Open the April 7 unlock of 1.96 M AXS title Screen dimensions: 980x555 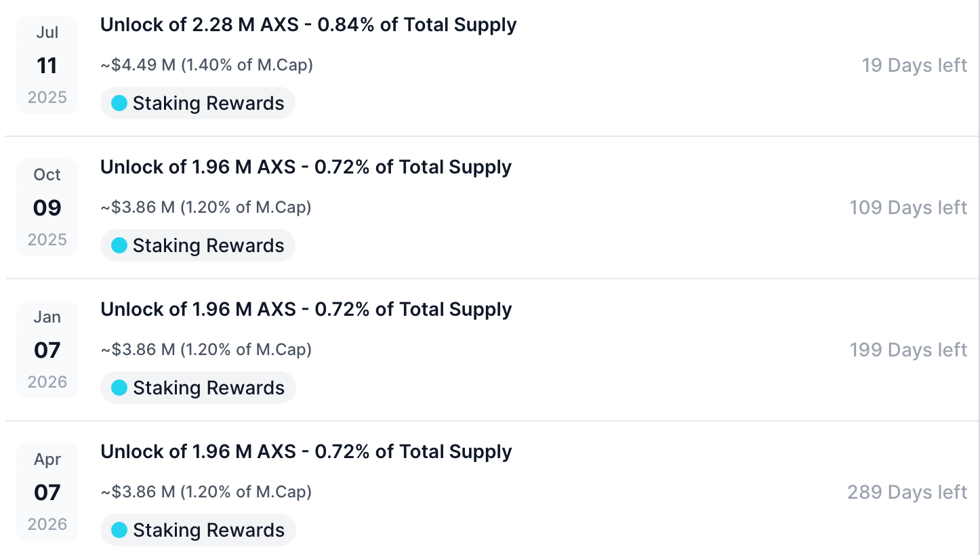click(x=306, y=452)
